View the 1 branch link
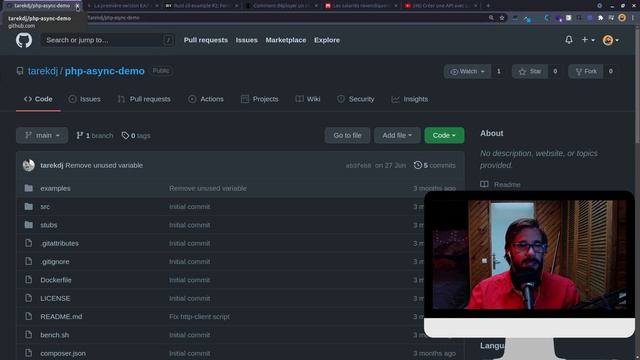 (x=95, y=136)
